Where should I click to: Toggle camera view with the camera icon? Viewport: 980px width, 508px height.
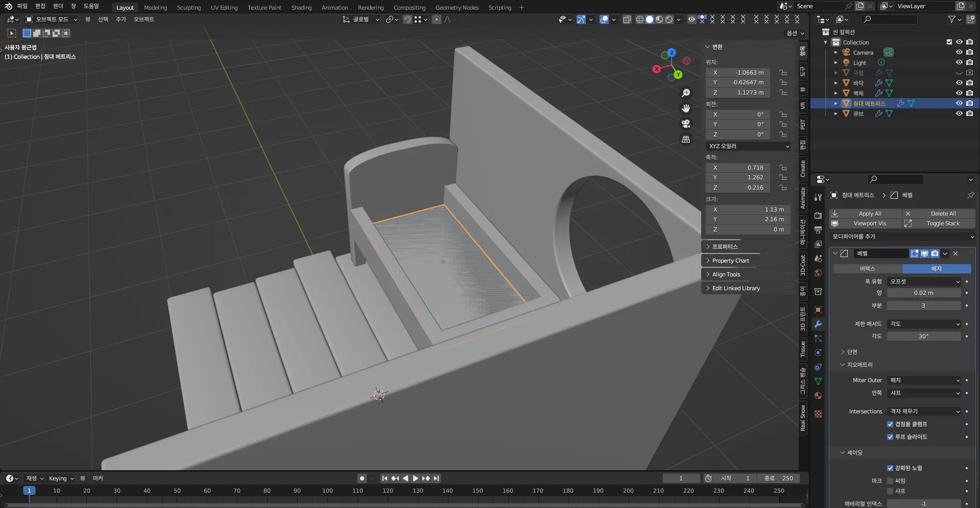pyautogui.click(x=686, y=124)
